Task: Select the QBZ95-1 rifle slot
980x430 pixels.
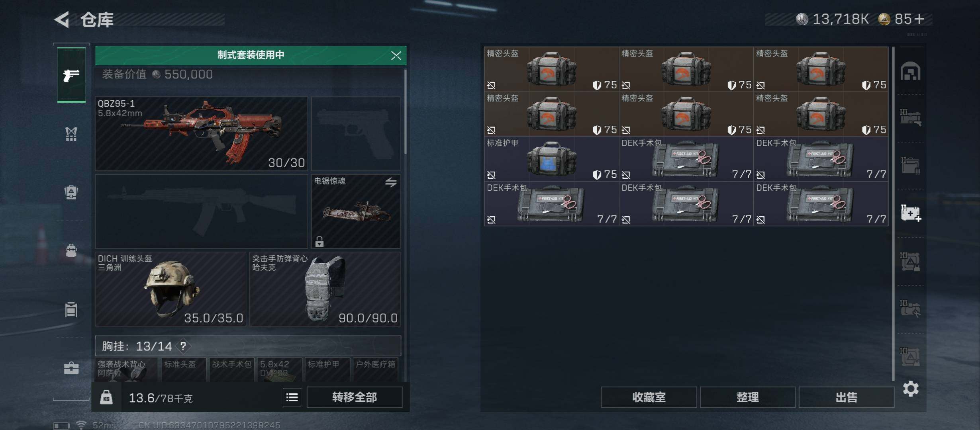Action: [202, 134]
